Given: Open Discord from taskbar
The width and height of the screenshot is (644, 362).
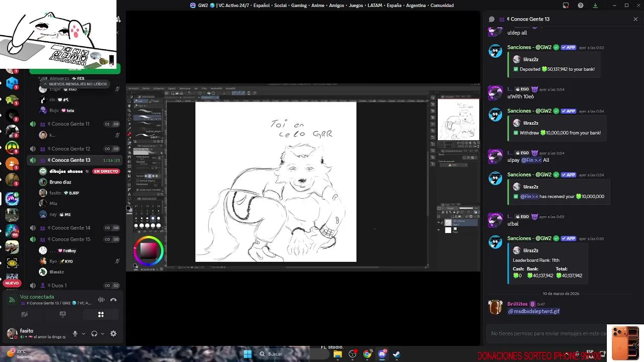Looking at the screenshot, I should (x=382, y=354).
